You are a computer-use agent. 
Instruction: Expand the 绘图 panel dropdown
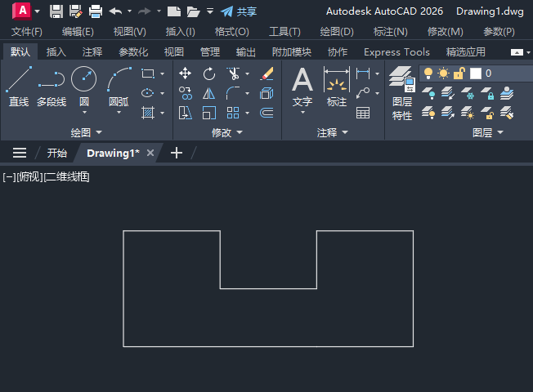(x=86, y=132)
